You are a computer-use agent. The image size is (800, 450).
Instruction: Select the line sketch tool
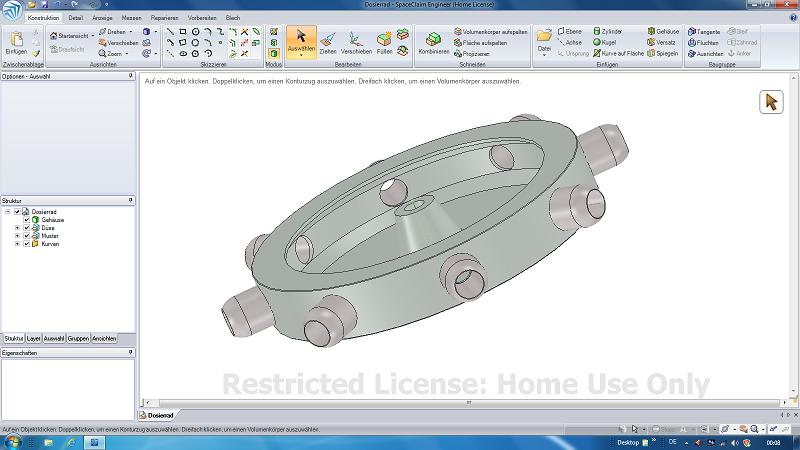[170, 32]
